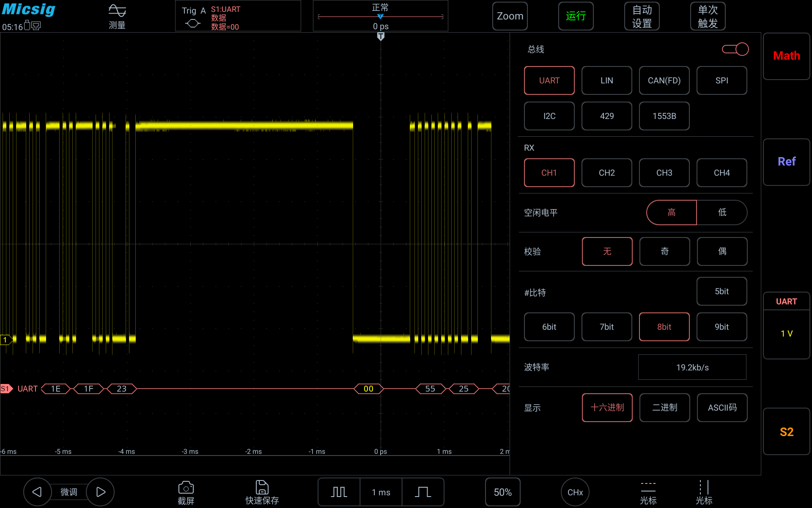This screenshot has height=508, width=812.
Task: Open the 19.2kb/s baud rate field
Action: pyautogui.click(x=692, y=367)
